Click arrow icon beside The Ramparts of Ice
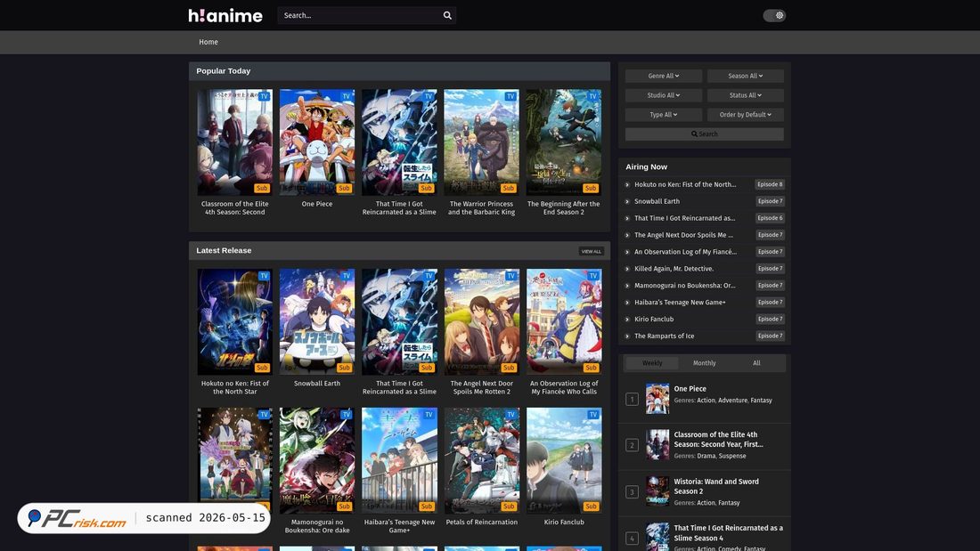 pos(627,336)
